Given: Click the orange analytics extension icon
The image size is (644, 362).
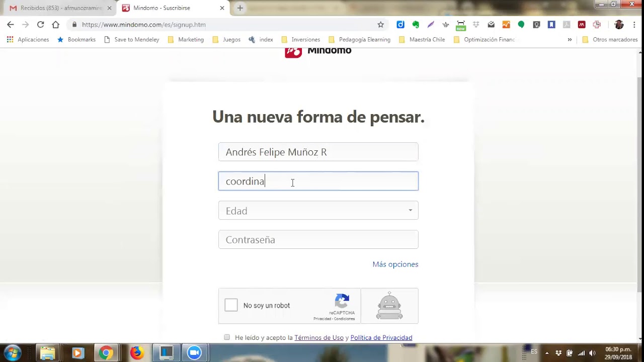Looking at the screenshot, I should click(506, 24).
